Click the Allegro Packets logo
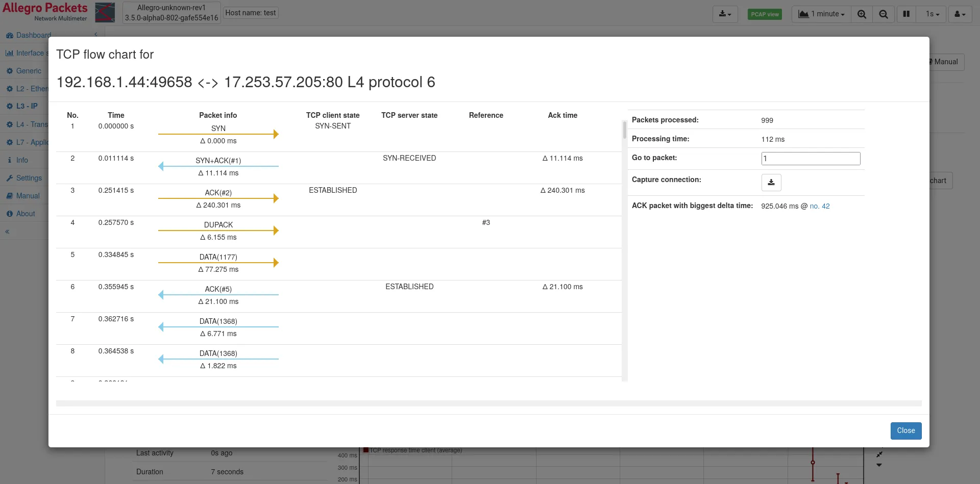Image resolution: width=980 pixels, height=484 pixels. point(45,12)
